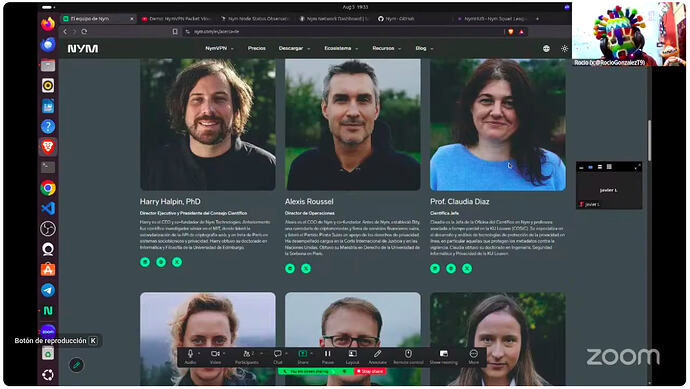Switch to Nym Node Status Observatory tab
690x389 pixels.
point(256,19)
